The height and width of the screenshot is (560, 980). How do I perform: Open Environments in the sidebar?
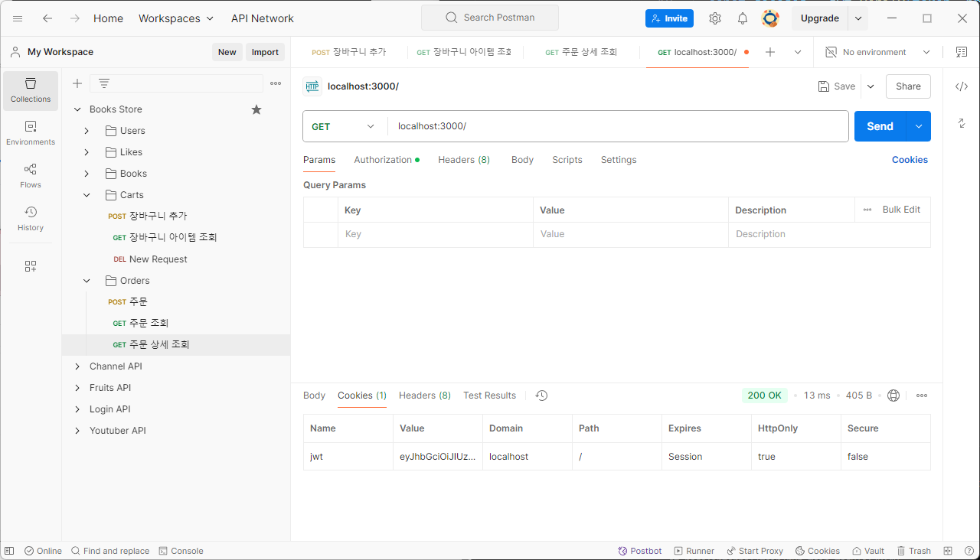click(x=31, y=133)
